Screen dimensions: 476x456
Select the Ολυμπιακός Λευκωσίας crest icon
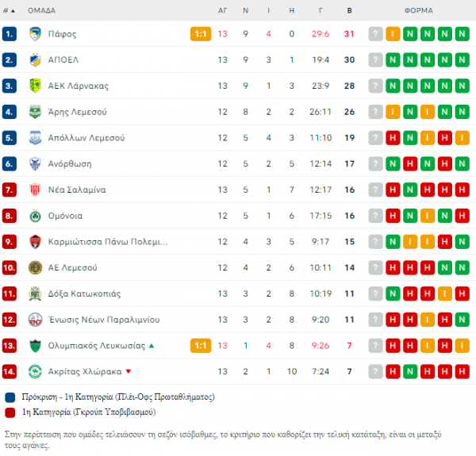35,346
